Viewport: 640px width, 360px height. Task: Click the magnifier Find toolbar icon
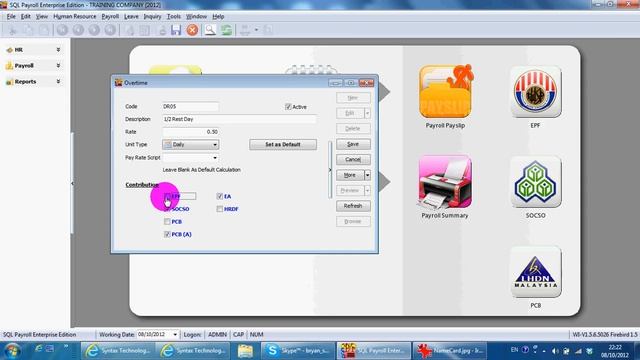coord(210,30)
